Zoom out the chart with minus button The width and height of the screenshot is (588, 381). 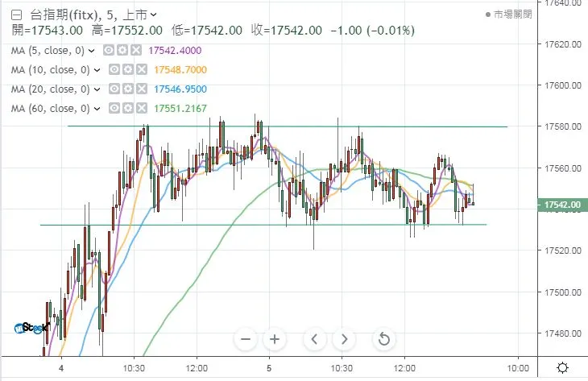pyautogui.click(x=246, y=339)
